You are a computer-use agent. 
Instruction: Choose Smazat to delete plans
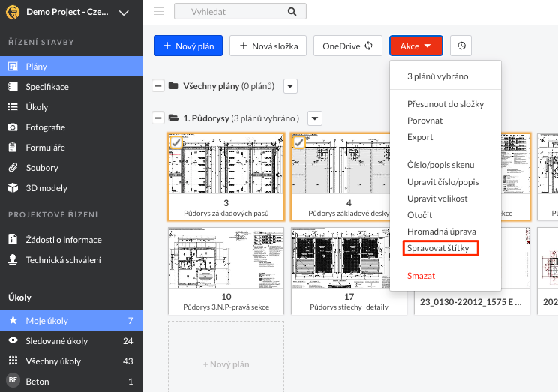(421, 276)
